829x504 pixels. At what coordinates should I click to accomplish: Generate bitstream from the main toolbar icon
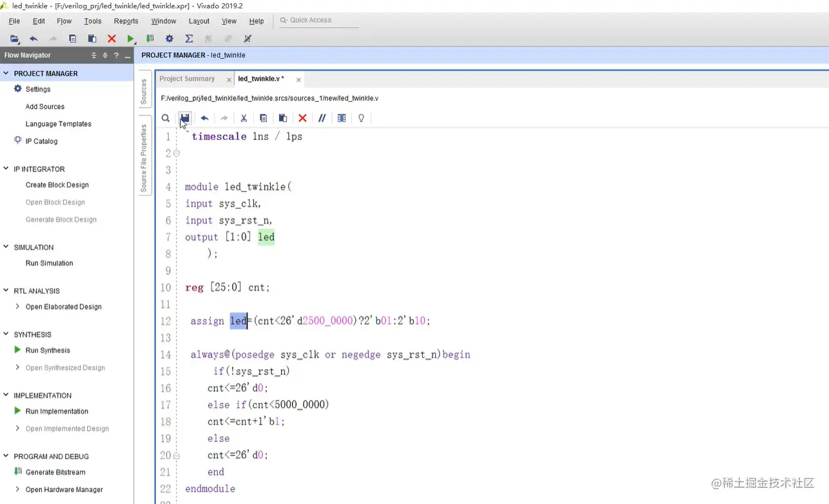(150, 39)
